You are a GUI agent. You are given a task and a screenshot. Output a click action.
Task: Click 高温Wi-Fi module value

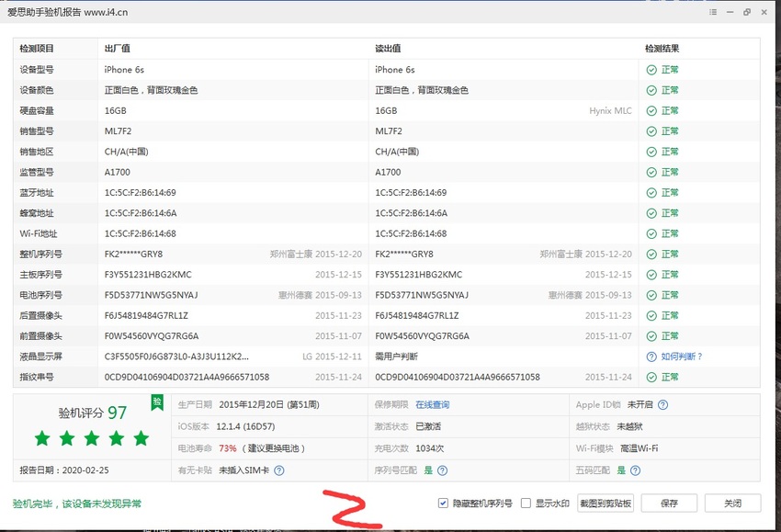click(x=640, y=448)
